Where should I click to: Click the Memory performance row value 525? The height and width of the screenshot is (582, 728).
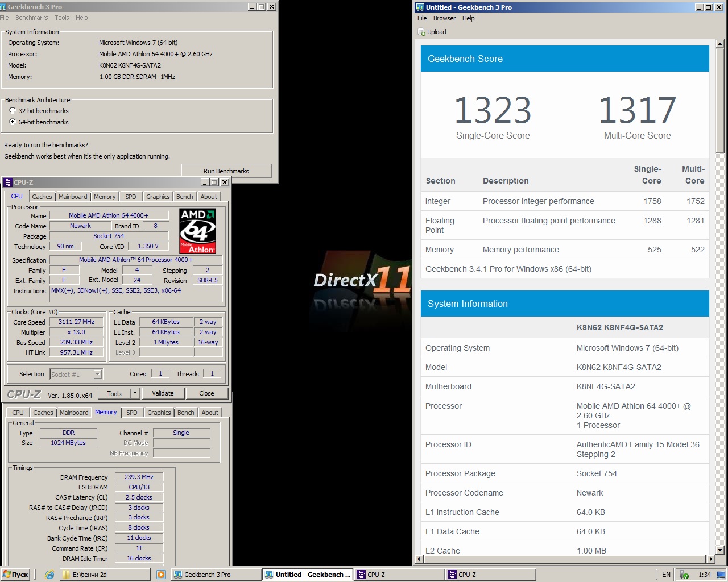(x=655, y=250)
